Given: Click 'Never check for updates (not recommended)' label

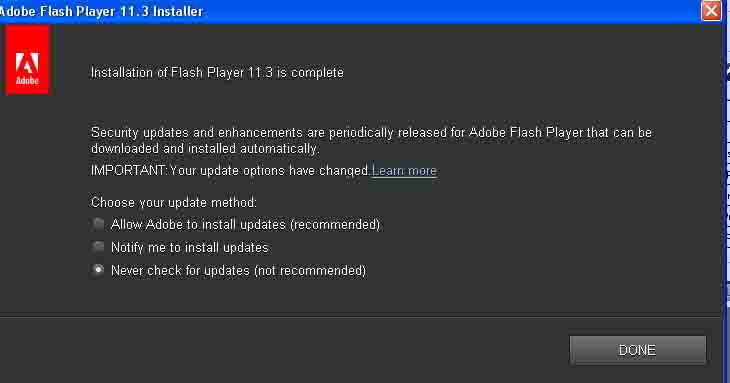Looking at the screenshot, I should pyautogui.click(x=238, y=271).
